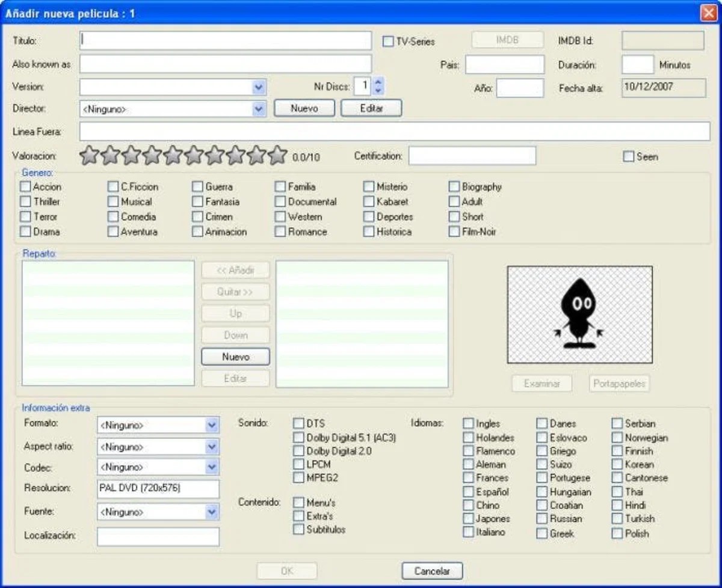Enable the DTS sound option
This screenshot has width=722, height=588.
(298, 423)
